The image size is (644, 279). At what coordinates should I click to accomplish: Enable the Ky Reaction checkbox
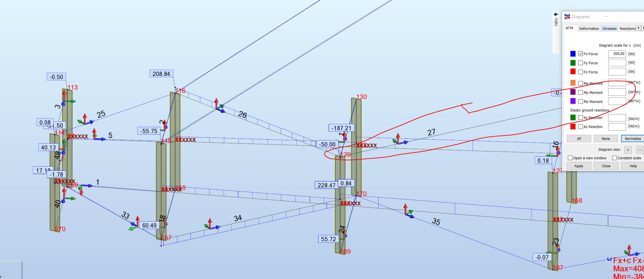[x=580, y=117]
